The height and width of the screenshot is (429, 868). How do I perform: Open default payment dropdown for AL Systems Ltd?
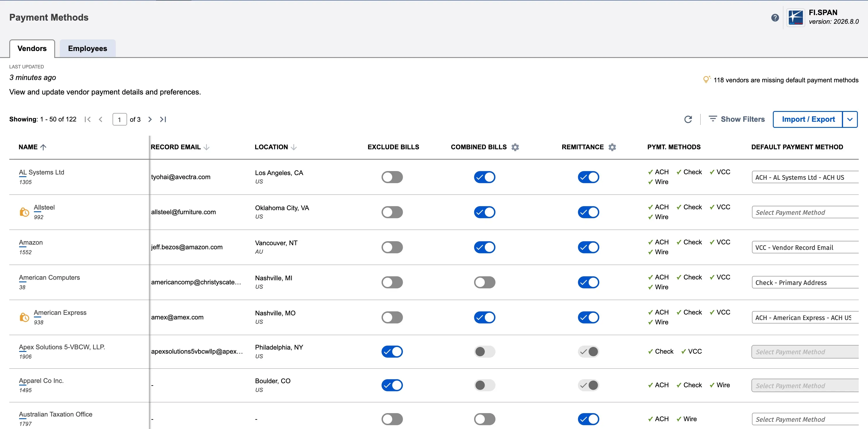(805, 177)
